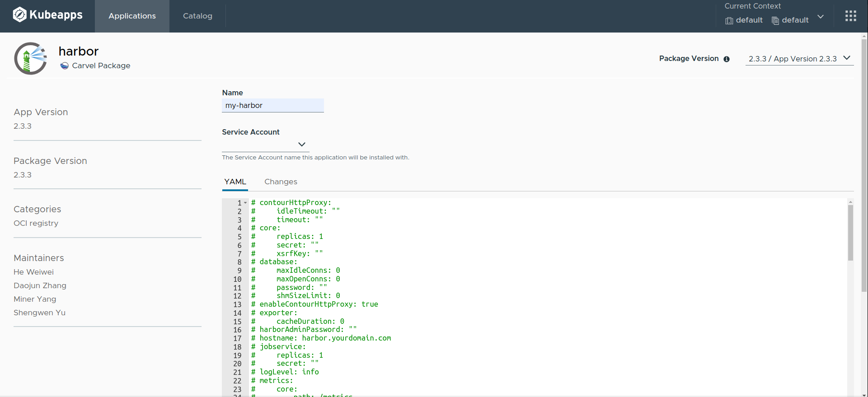Screen dimensions: 868x397
Task: Click maintainer 'Shengwen Yu'
Action: pos(39,313)
